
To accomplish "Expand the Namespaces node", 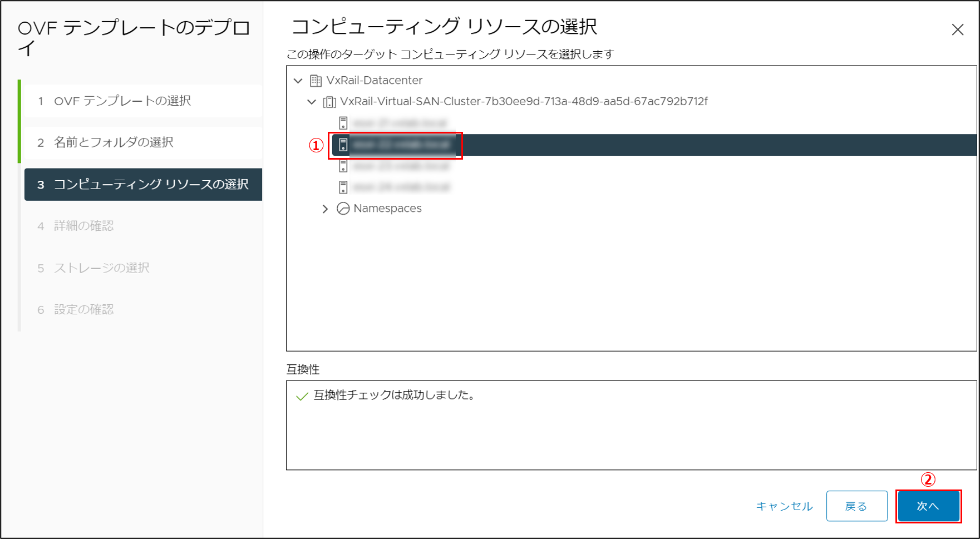I will [326, 209].
